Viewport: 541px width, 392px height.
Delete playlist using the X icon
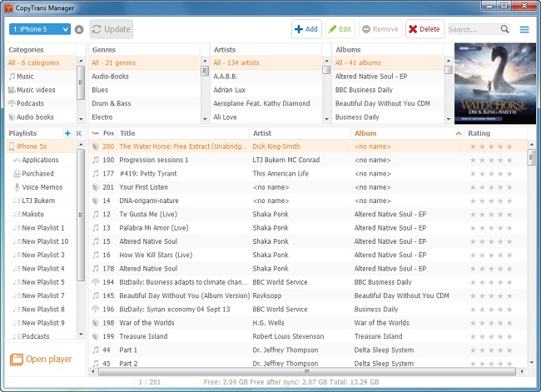[79, 133]
